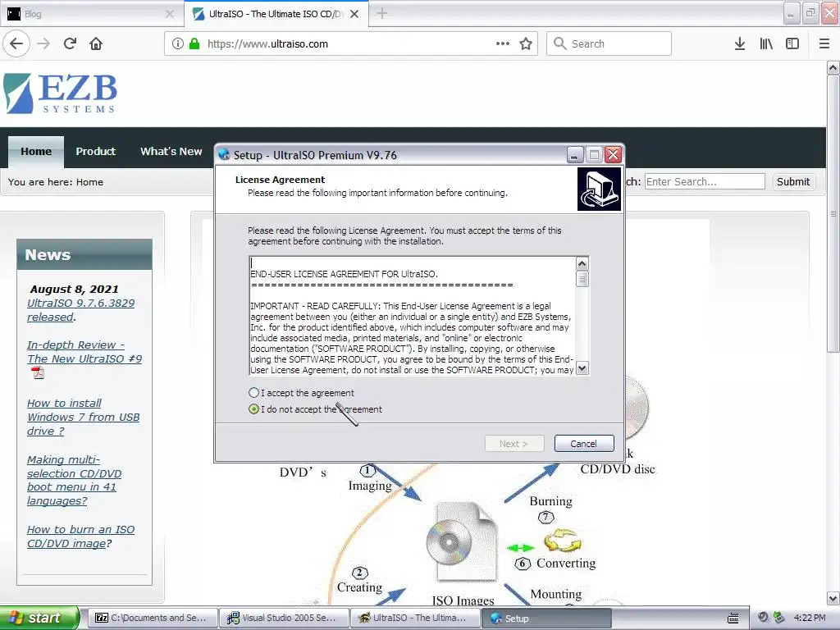Open Firefox hamburger menu
Image resolution: width=840 pixels, height=630 pixels.
coord(824,43)
